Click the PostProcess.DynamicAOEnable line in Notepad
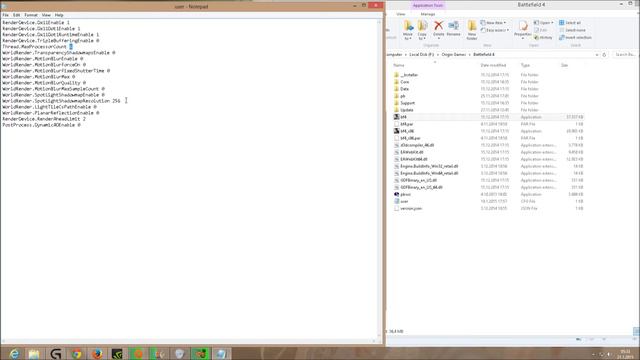This screenshot has width=640, height=360. pyautogui.click(x=41, y=125)
